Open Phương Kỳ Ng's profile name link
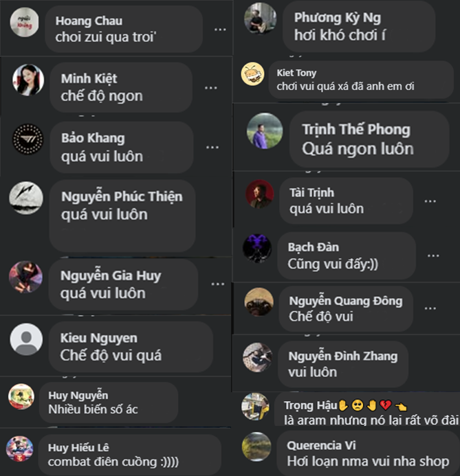This screenshot has height=476, width=460. point(337,18)
